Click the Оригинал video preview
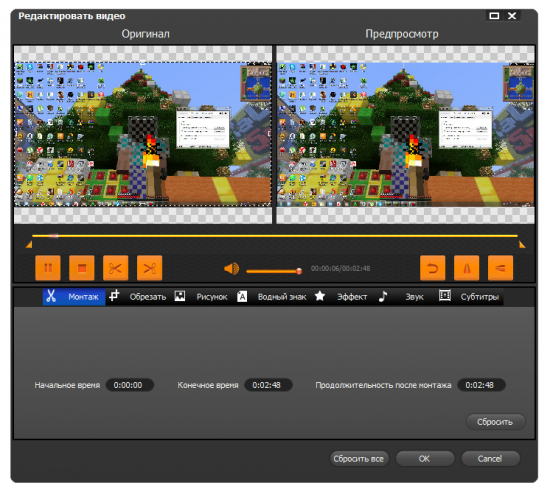The image size is (550, 491). point(143,135)
